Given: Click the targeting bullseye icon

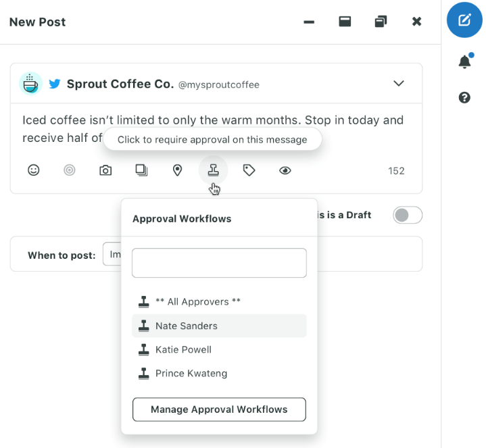Looking at the screenshot, I should point(70,170).
